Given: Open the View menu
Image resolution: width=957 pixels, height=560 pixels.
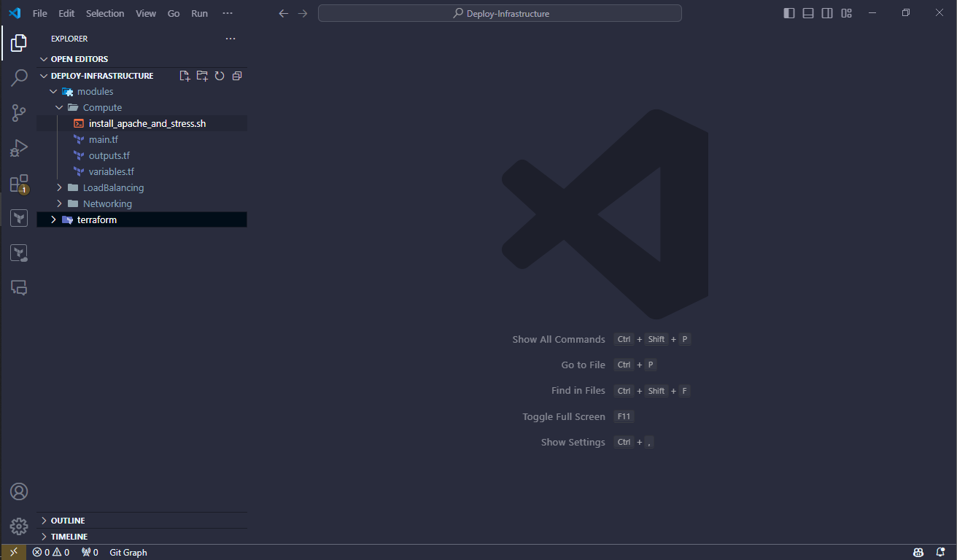Looking at the screenshot, I should click(x=146, y=13).
